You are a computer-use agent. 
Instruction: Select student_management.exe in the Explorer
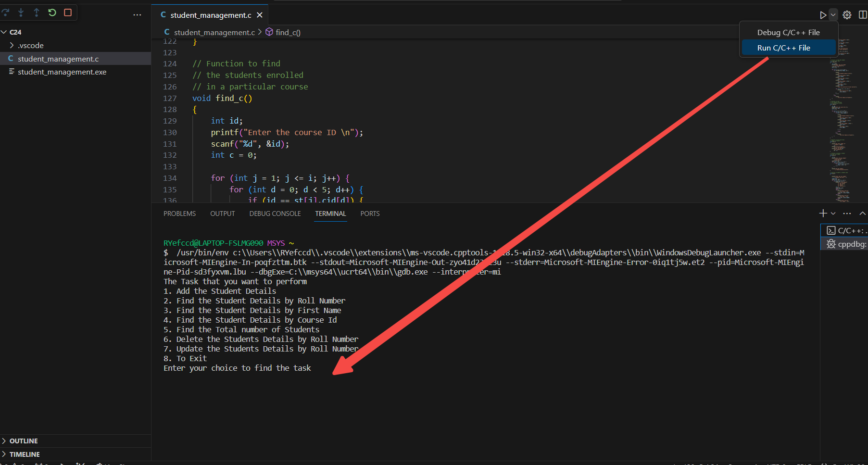75,72
